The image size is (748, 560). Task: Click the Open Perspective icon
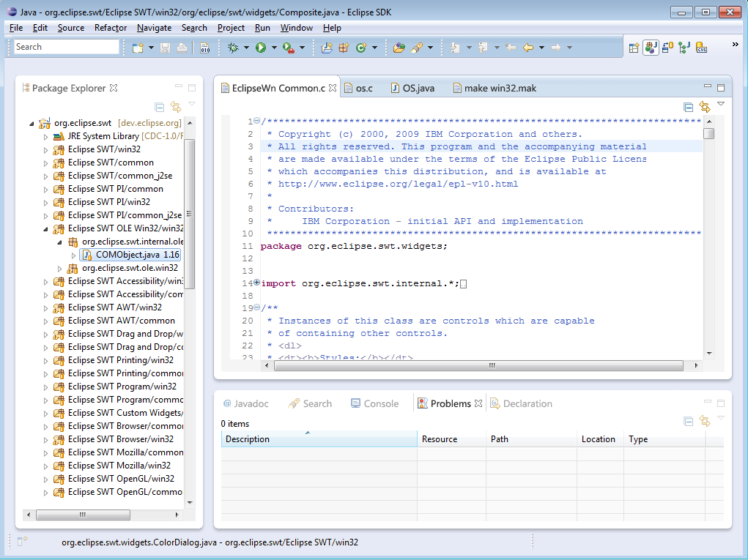pos(634,48)
